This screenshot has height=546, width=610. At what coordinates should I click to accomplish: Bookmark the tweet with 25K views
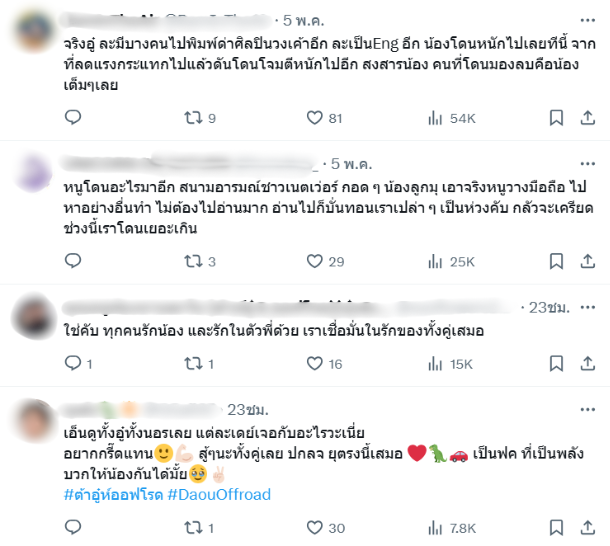click(x=556, y=261)
